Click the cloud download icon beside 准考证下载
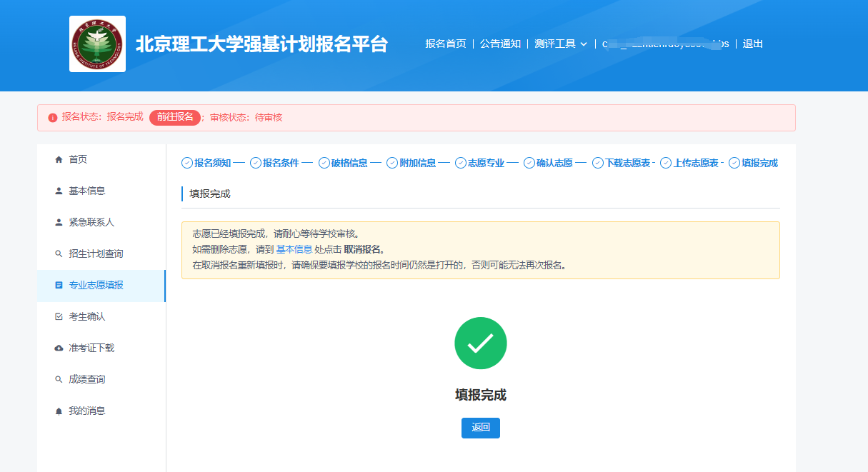The width and height of the screenshot is (868, 472). point(59,348)
